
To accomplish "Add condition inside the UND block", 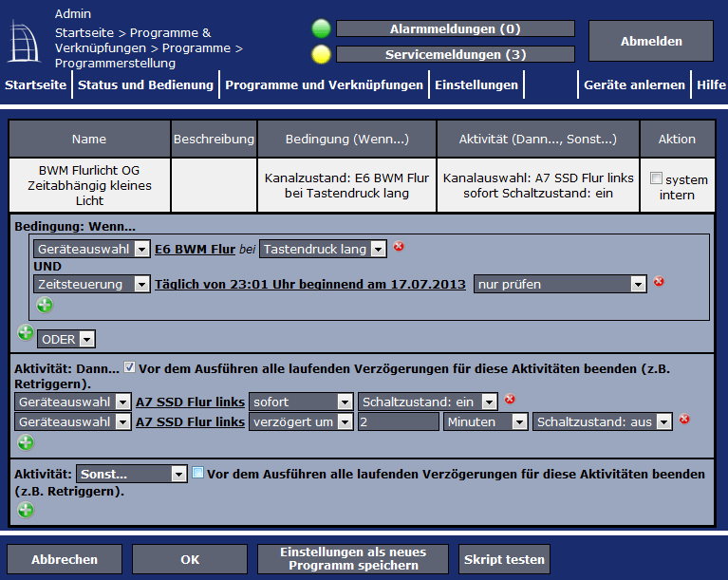I will (45, 305).
